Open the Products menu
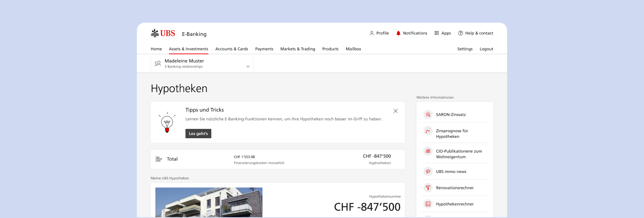Screen dimensions: 644x218 [x=330, y=49]
